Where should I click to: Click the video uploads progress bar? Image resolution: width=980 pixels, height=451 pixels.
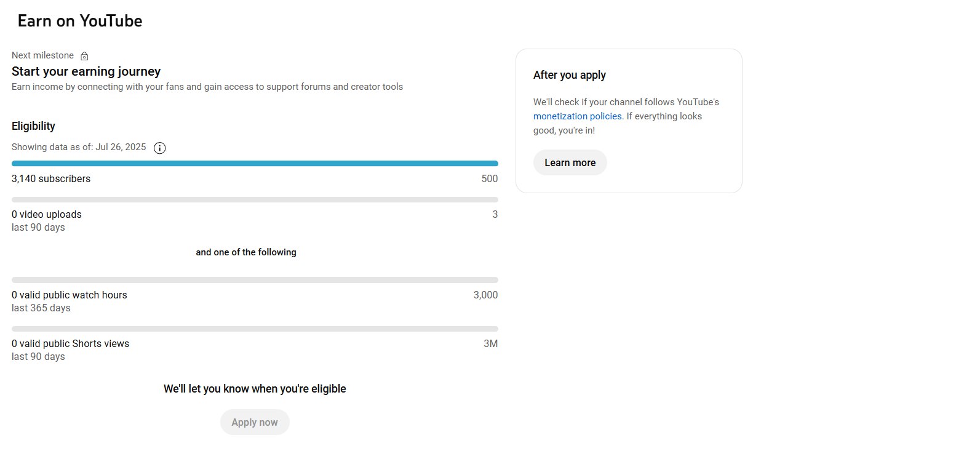click(x=255, y=199)
